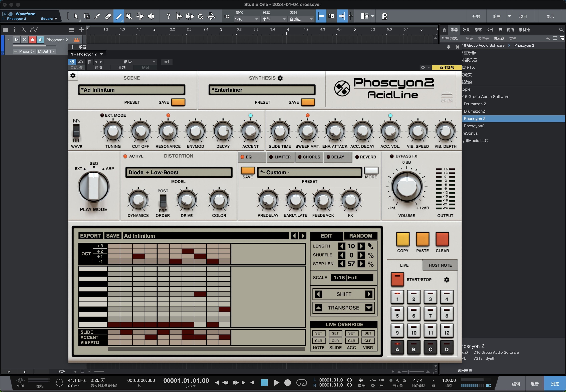
Task: Open SYNTHESIS settings gear icon
Action: pyautogui.click(x=280, y=78)
